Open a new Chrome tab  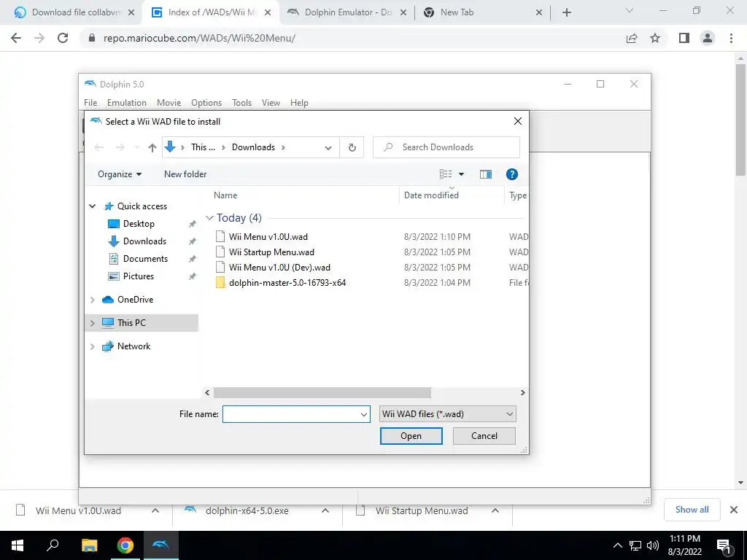click(x=566, y=13)
